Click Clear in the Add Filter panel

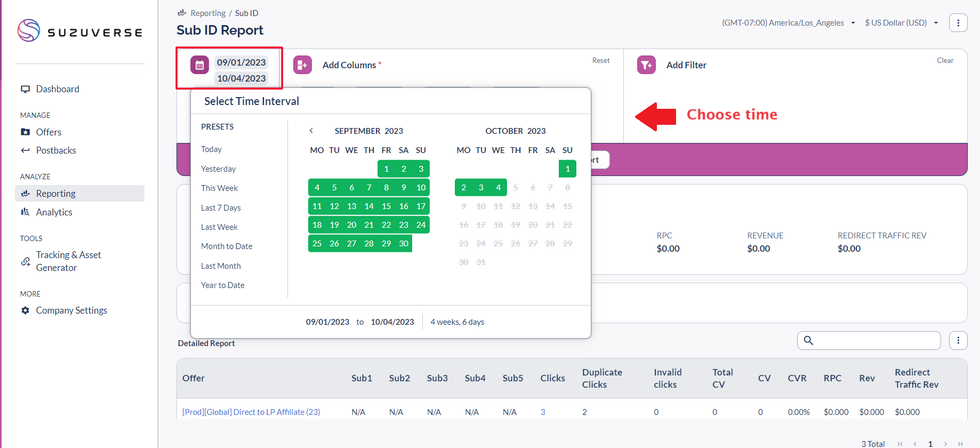[945, 60]
